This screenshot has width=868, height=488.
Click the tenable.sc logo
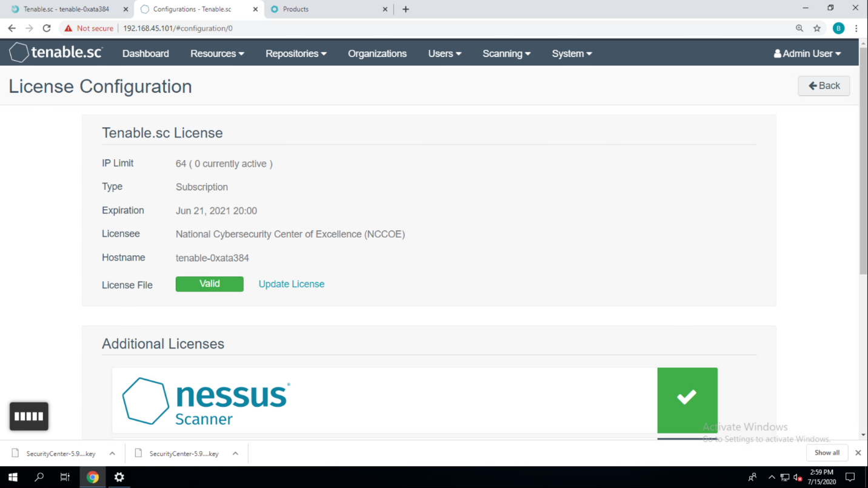[56, 53]
